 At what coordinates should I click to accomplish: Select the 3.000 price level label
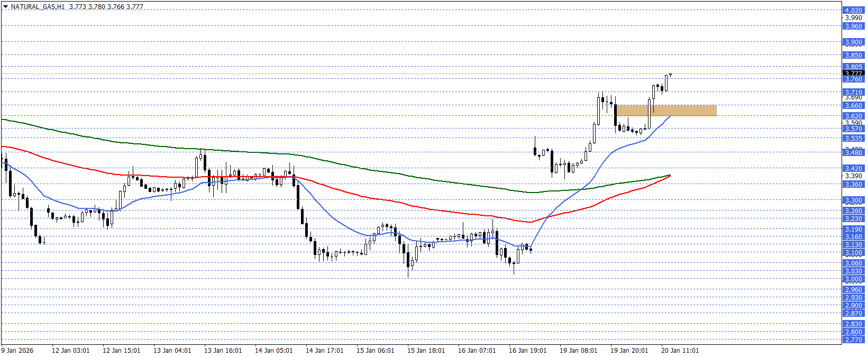click(853, 279)
